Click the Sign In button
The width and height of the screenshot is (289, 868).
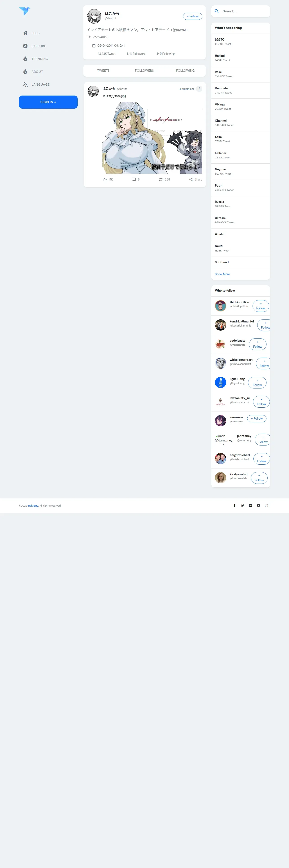(x=48, y=102)
